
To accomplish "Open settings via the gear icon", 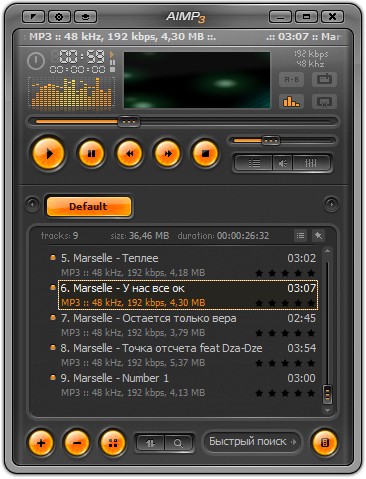I will [59, 16].
